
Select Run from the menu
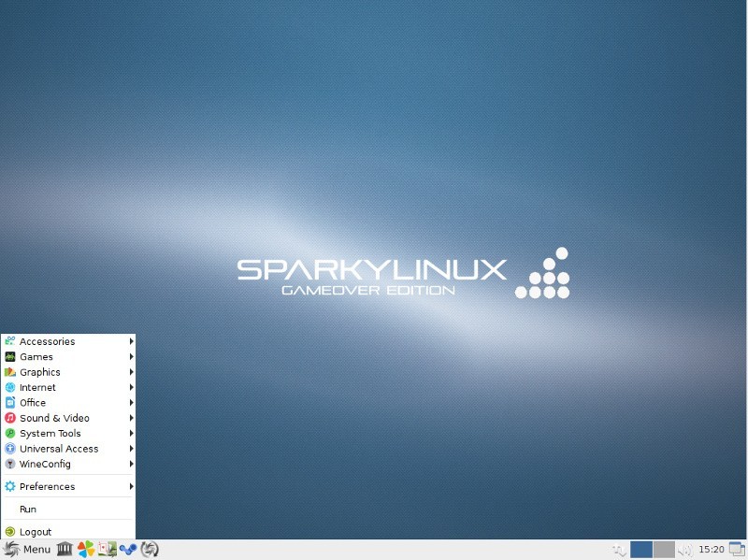[28, 510]
